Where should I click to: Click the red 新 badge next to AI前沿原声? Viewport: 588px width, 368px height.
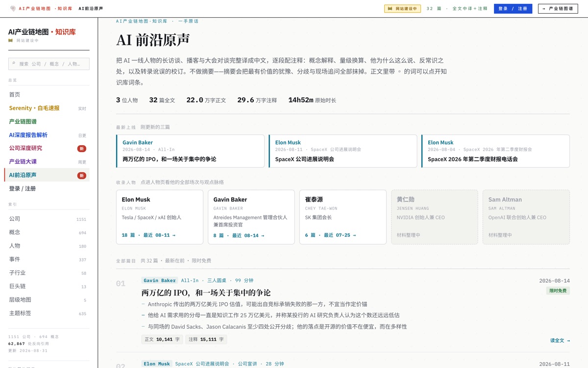[x=82, y=176]
